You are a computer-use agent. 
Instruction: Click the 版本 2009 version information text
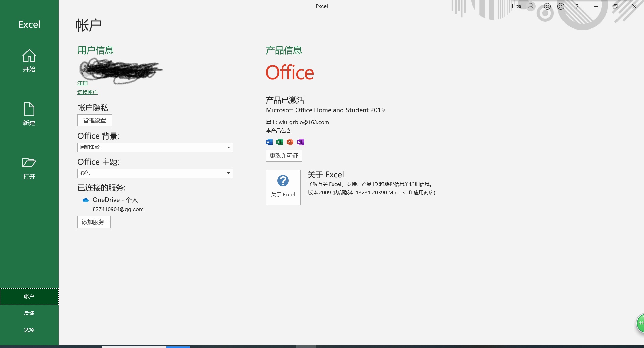pyautogui.click(x=371, y=193)
